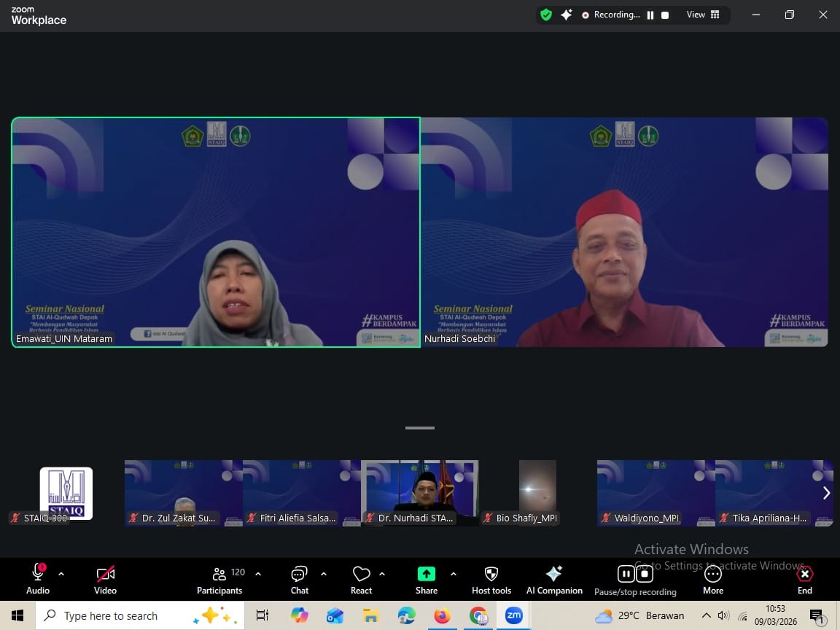Open Host tools shield icon

tap(491, 580)
